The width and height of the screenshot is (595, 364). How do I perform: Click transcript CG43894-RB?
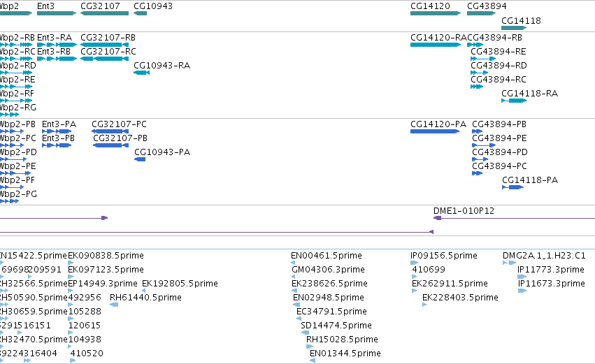tap(475, 45)
